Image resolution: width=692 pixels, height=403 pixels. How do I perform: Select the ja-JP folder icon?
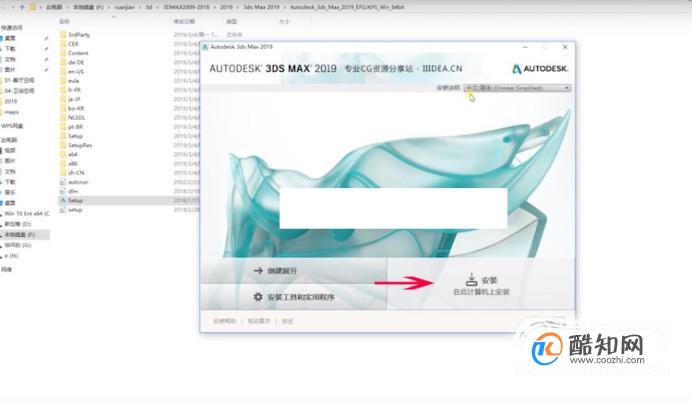coord(63,99)
